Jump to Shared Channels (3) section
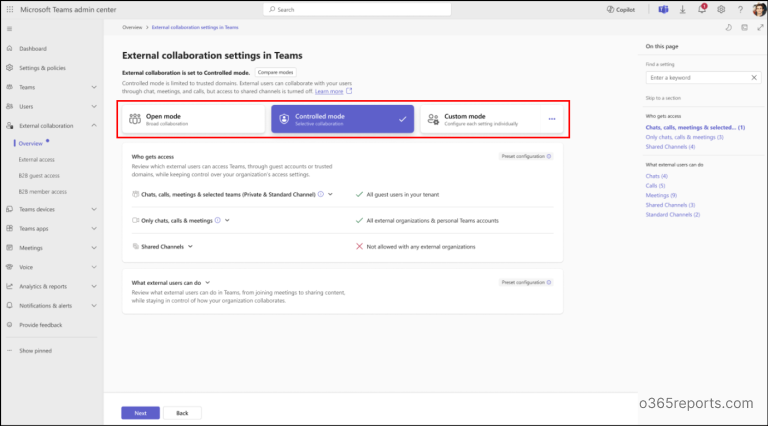Image resolution: width=768 pixels, height=426 pixels. click(670, 205)
